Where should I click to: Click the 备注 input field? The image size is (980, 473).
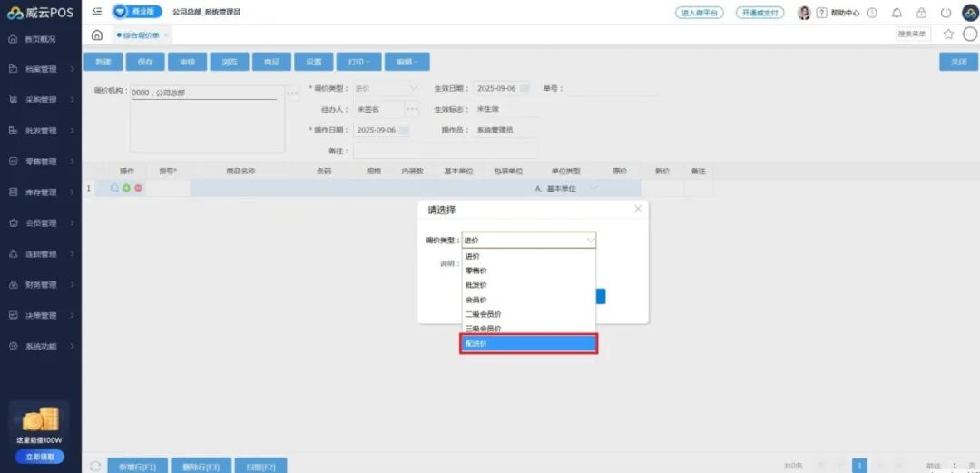[x=445, y=151]
